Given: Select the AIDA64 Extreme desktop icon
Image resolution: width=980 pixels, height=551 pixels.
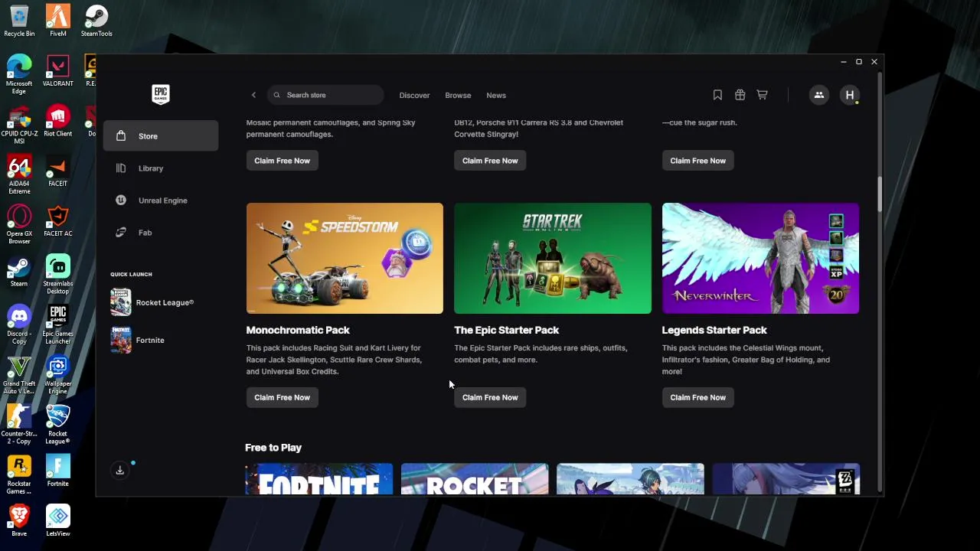Looking at the screenshot, I should 19,174.
